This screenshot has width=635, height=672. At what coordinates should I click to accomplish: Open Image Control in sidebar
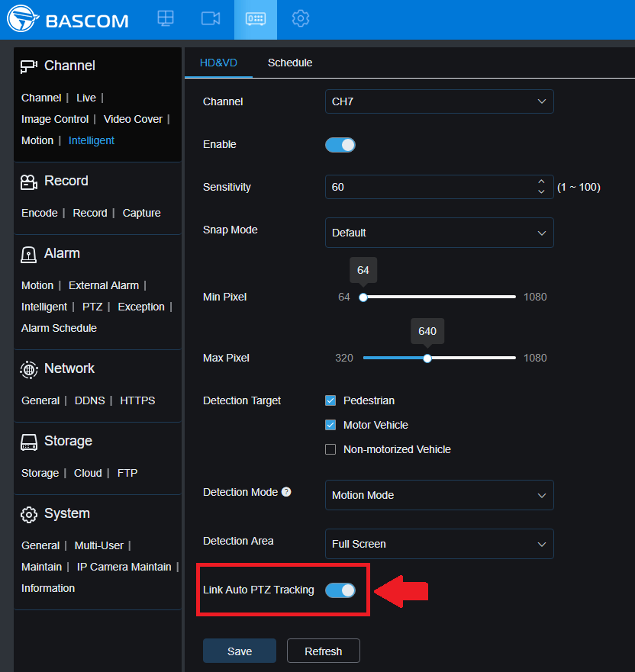(55, 119)
